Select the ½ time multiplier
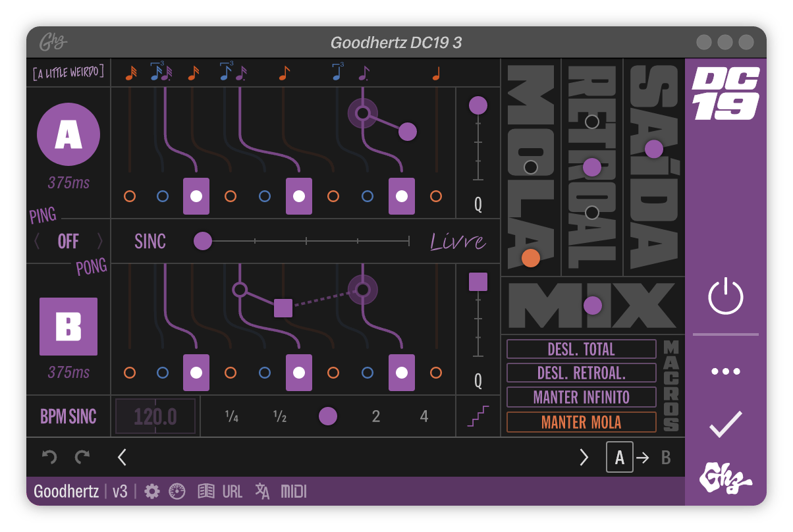This screenshot has height=532, width=793. coord(279,416)
